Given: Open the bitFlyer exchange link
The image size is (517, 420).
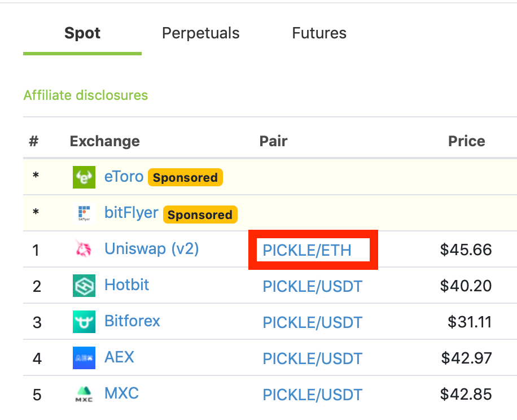Looking at the screenshot, I should click(x=132, y=213).
